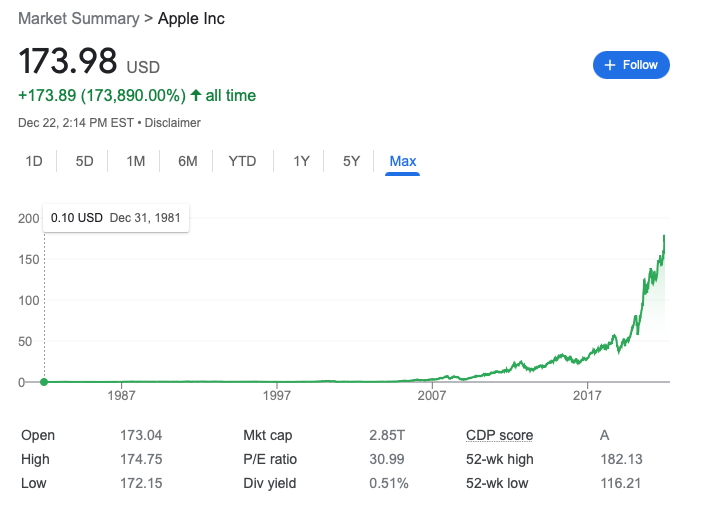Screen dimensions: 710x510
Task: Click the green dot chart marker
Action: pyautogui.click(x=44, y=381)
